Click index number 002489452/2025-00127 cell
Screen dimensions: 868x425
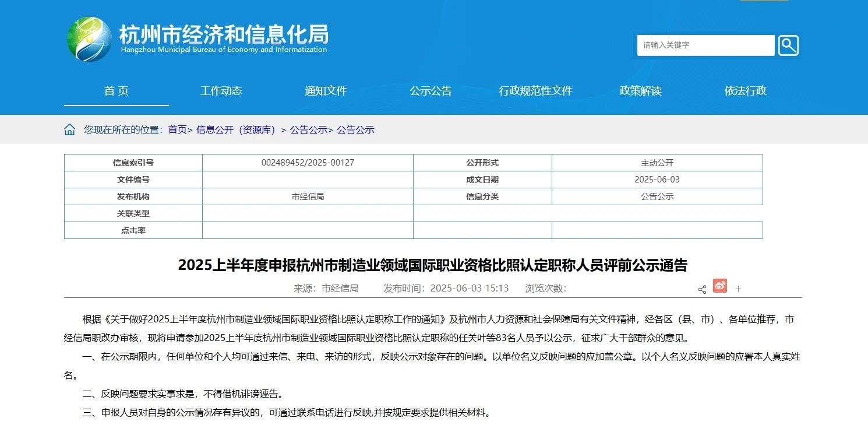[x=308, y=163]
